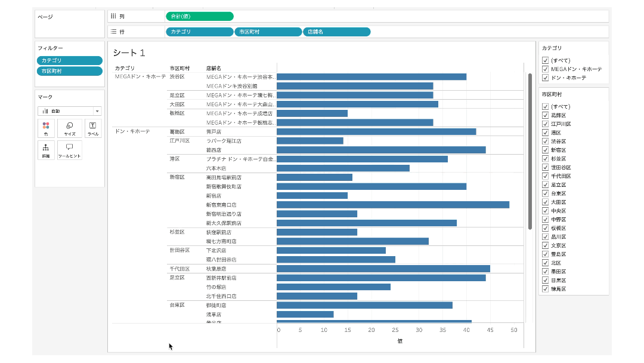The width and height of the screenshot is (644, 363).
Task: Select the 秋葉原店 bar
Action: (x=383, y=269)
